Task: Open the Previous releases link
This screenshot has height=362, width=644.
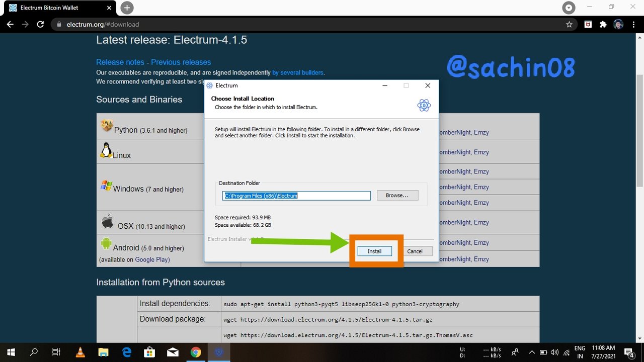Action: (x=181, y=62)
